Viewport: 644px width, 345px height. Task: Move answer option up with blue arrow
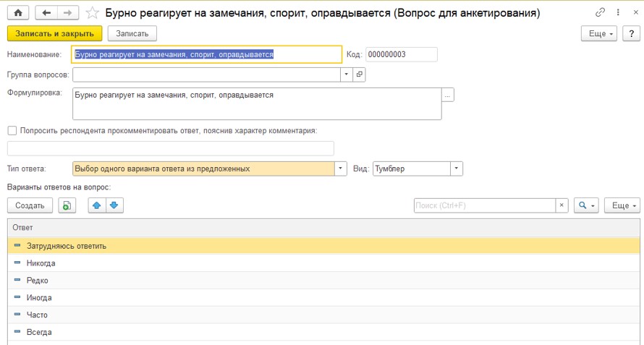coord(97,205)
